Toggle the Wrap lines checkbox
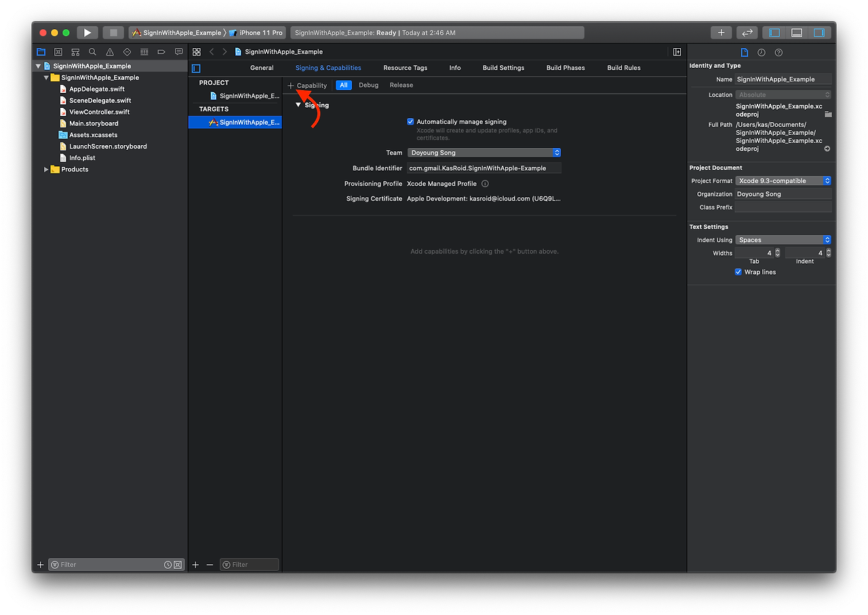The image size is (868, 615). click(x=738, y=272)
